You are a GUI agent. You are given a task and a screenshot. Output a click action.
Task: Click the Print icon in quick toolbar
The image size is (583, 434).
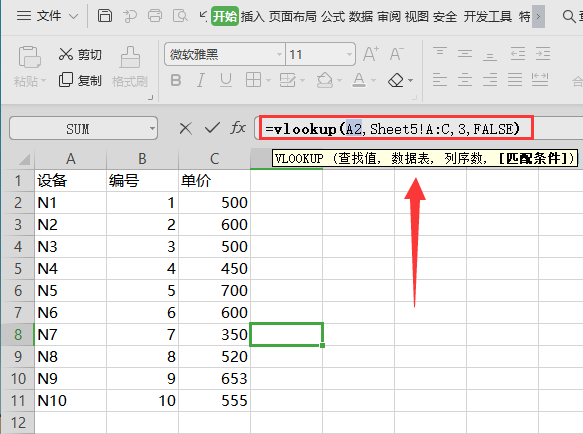(x=155, y=16)
